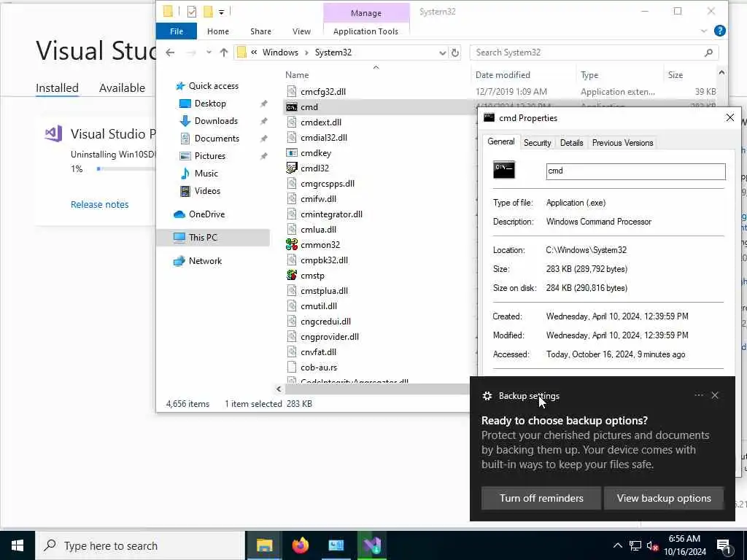Click the Backup settings gear icon
This screenshot has height=560, width=747.
click(487, 396)
